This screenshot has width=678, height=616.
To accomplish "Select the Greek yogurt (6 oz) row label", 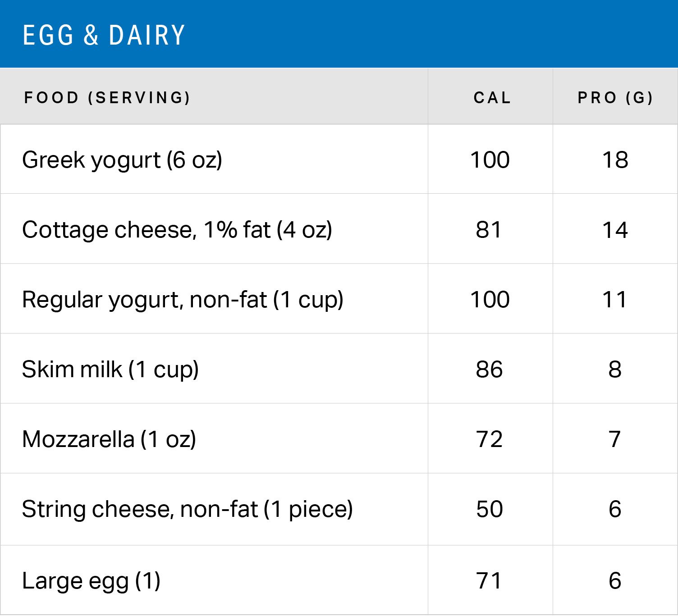I will coord(122,160).
